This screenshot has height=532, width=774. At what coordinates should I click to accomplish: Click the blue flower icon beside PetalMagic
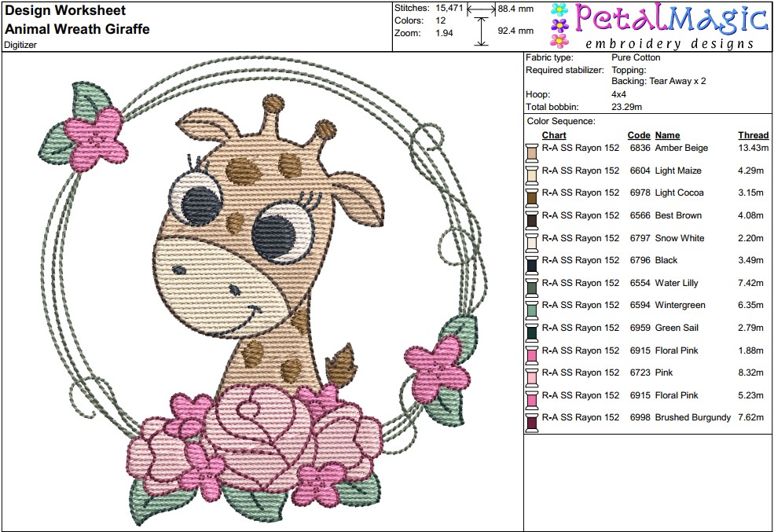pos(559,10)
